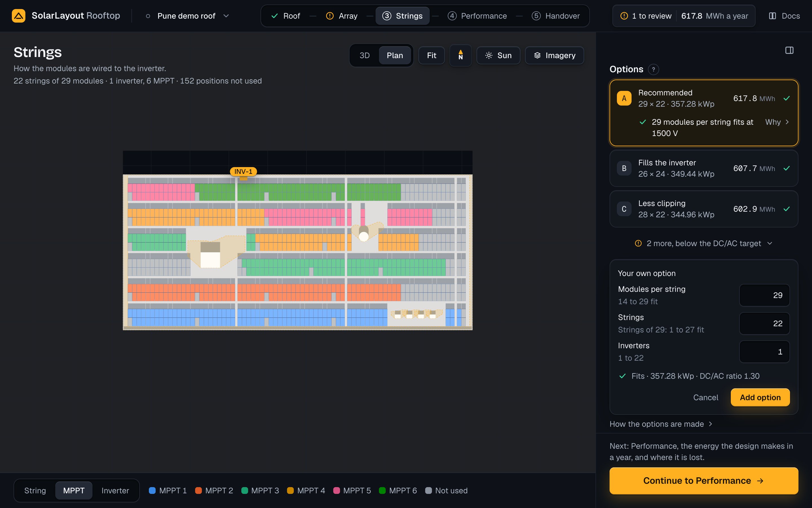Open the Pune demo roof project dropdown
The width and height of the screenshot is (812, 508).
coord(188,16)
